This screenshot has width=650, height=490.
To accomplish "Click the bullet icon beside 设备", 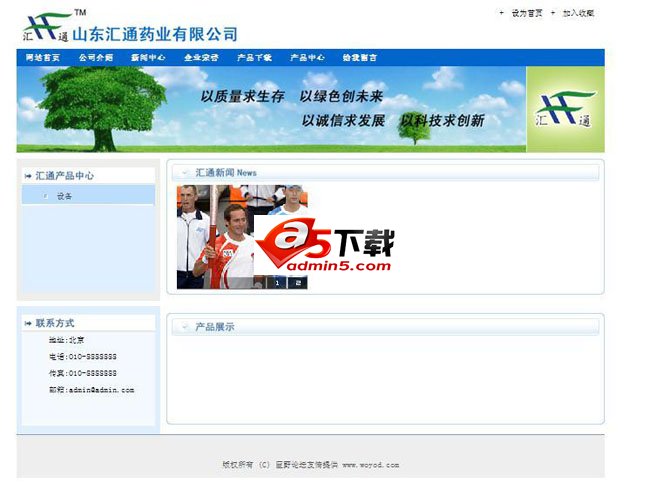I will point(45,196).
